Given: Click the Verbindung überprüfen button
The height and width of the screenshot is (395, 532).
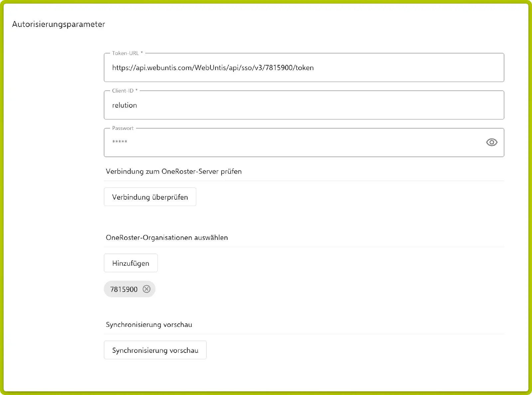Looking at the screenshot, I should click(150, 197).
